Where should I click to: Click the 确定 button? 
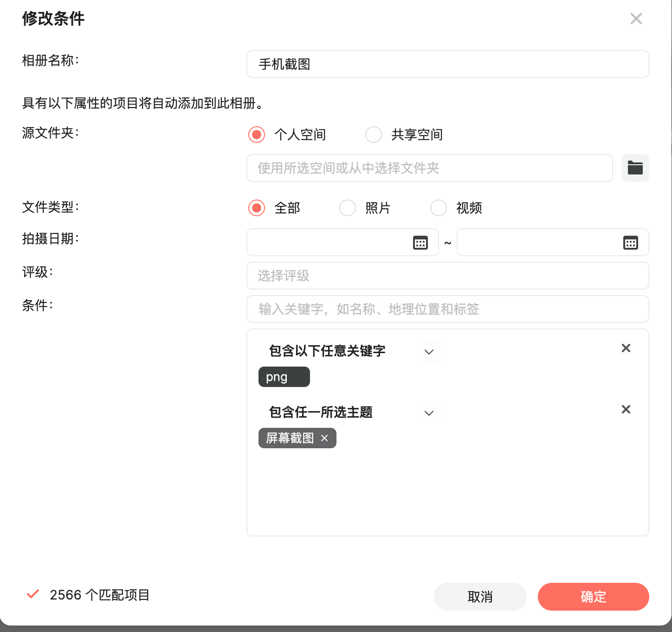(x=593, y=597)
